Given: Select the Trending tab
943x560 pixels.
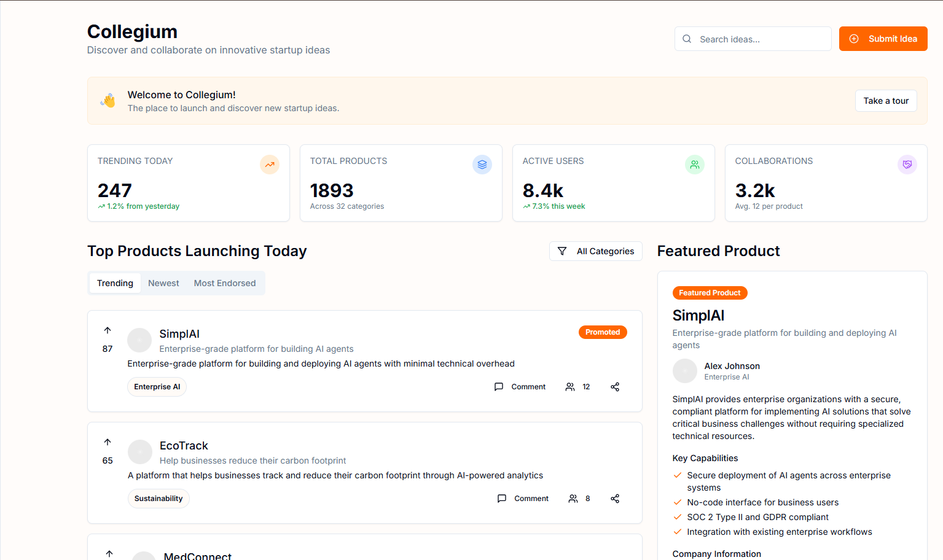Looking at the screenshot, I should pos(115,283).
